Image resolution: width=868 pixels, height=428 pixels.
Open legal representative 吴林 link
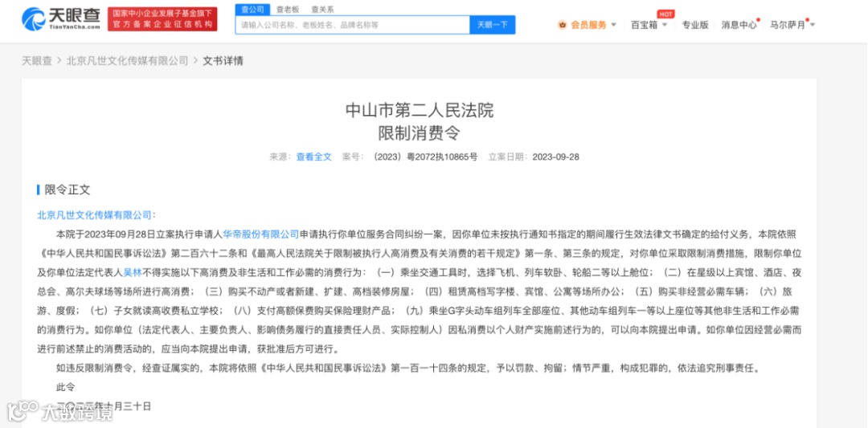[133, 272]
